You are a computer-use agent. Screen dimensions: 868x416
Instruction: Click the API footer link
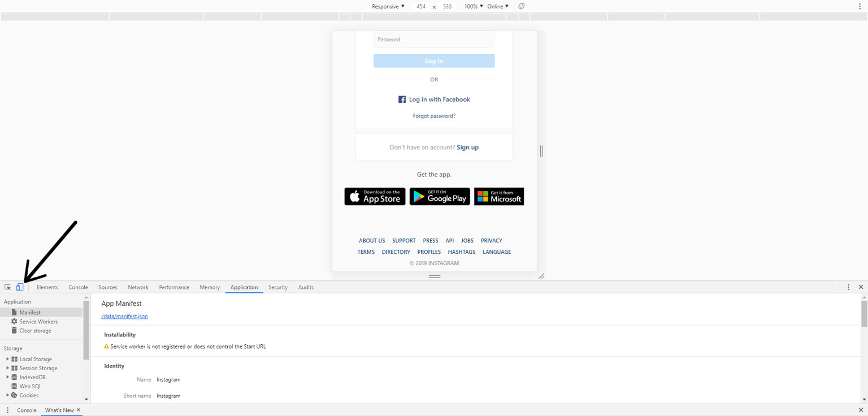pos(450,241)
